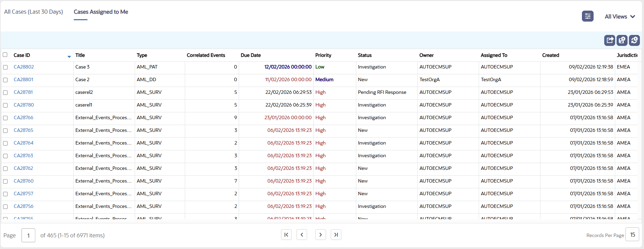
Task: Tick the checkbox beside CA28764
Action: tap(5, 143)
